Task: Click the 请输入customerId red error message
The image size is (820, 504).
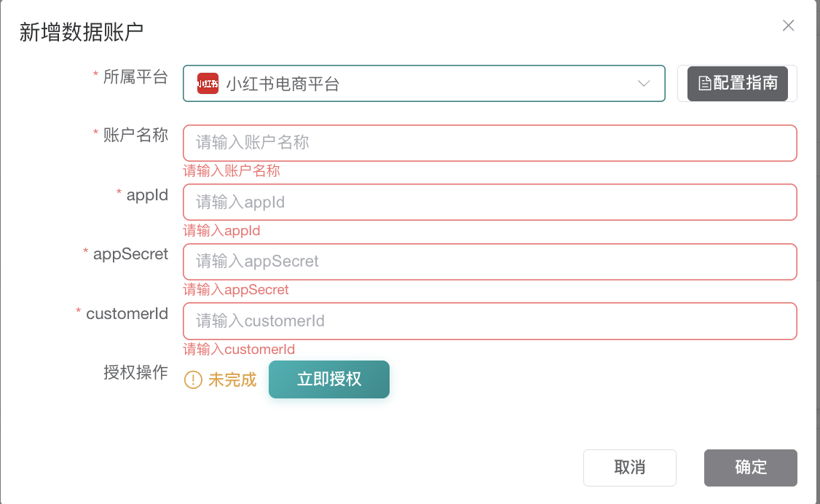Action: pos(239,350)
